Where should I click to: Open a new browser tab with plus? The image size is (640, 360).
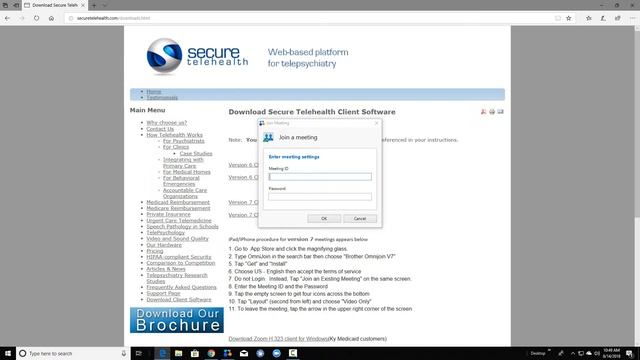pyautogui.click(x=94, y=5)
